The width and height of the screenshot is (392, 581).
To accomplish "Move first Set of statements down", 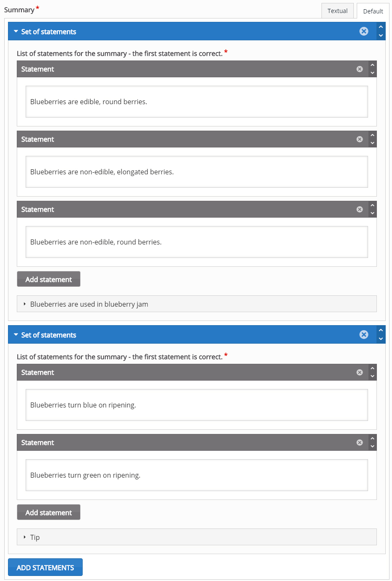I will (x=381, y=36).
